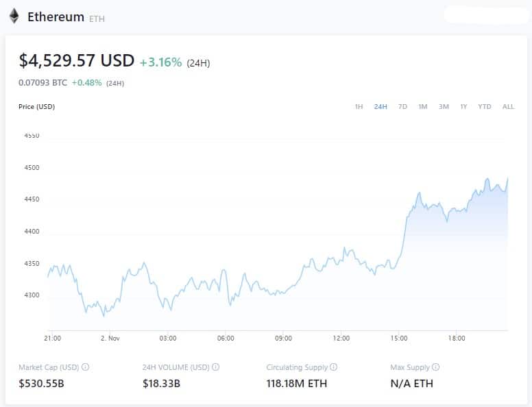Select the 3M chart range
Screen dimensions: 532x407
point(444,106)
